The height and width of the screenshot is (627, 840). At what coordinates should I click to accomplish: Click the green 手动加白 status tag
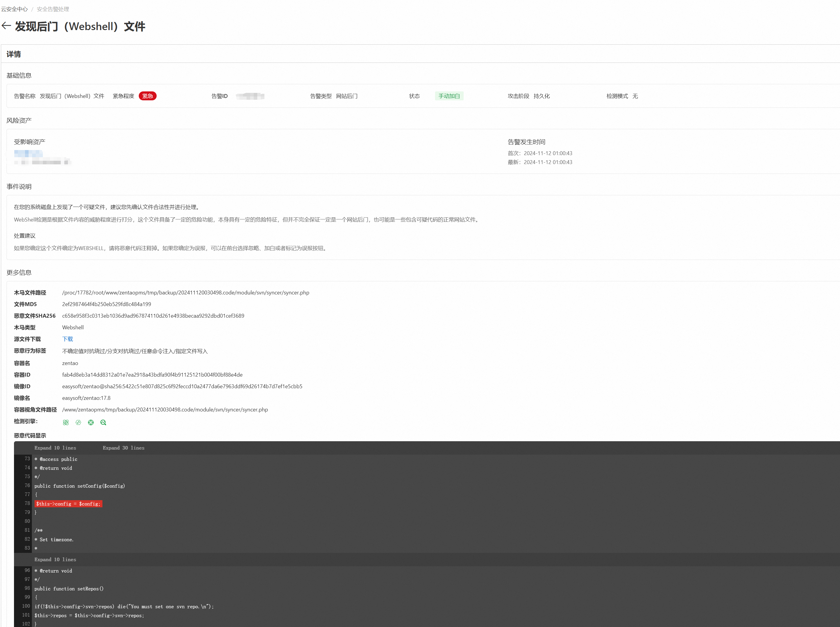tap(449, 96)
